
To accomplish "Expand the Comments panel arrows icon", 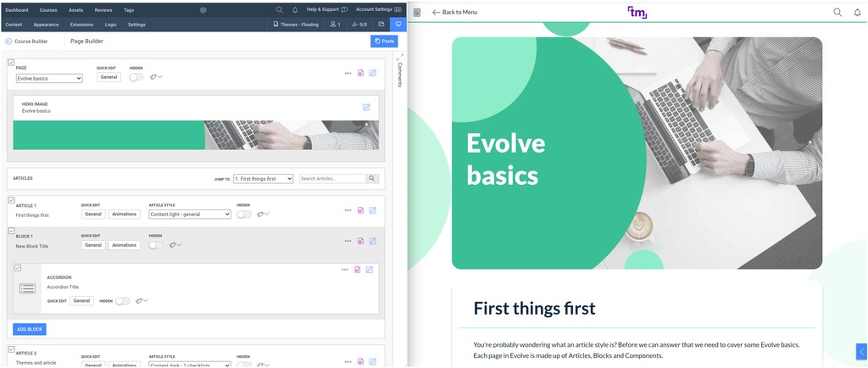I will pos(400,57).
